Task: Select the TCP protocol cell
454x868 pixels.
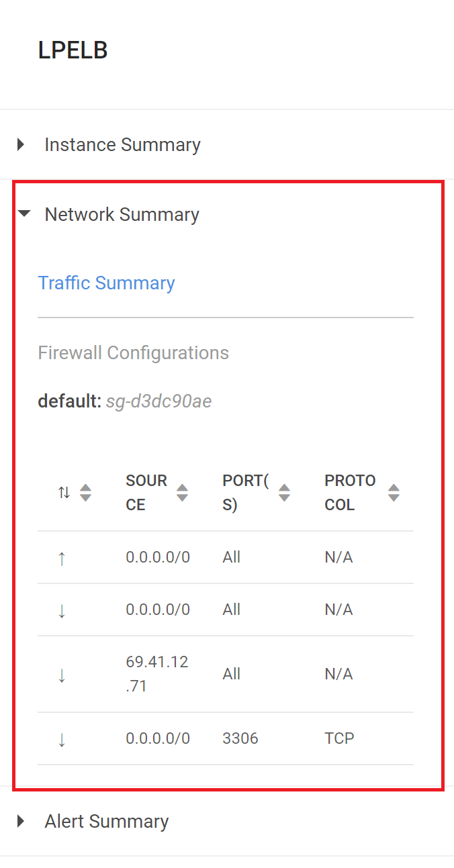Action: click(339, 738)
